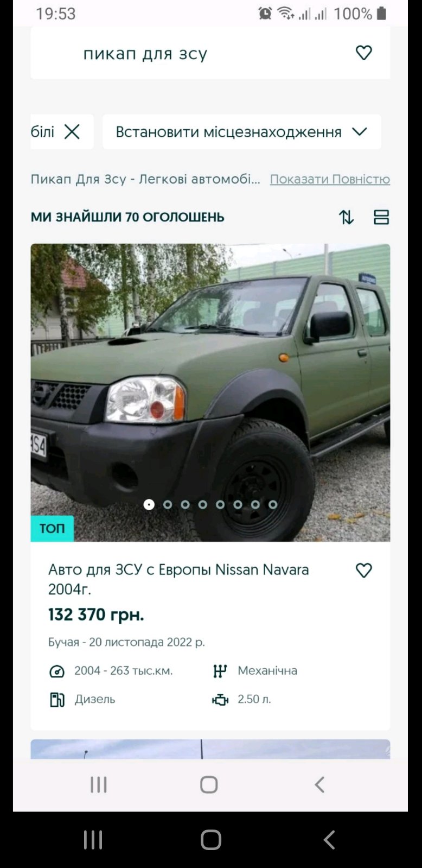
Task: Expand 'Встановити місцезнаходження' dropdown
Action: coord(241,131)
